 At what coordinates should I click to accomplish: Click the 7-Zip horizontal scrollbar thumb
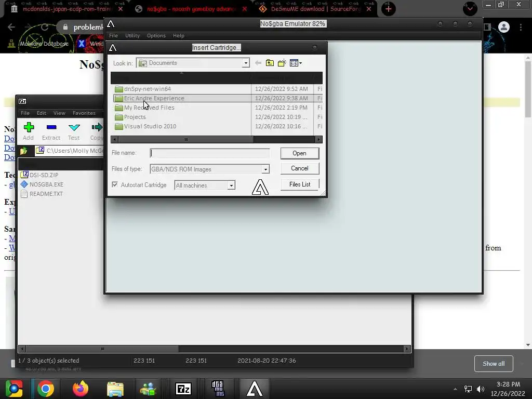click(102, 349)
